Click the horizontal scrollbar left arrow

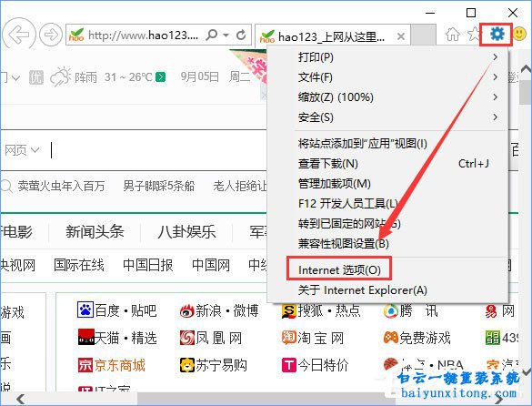(20, 399)
